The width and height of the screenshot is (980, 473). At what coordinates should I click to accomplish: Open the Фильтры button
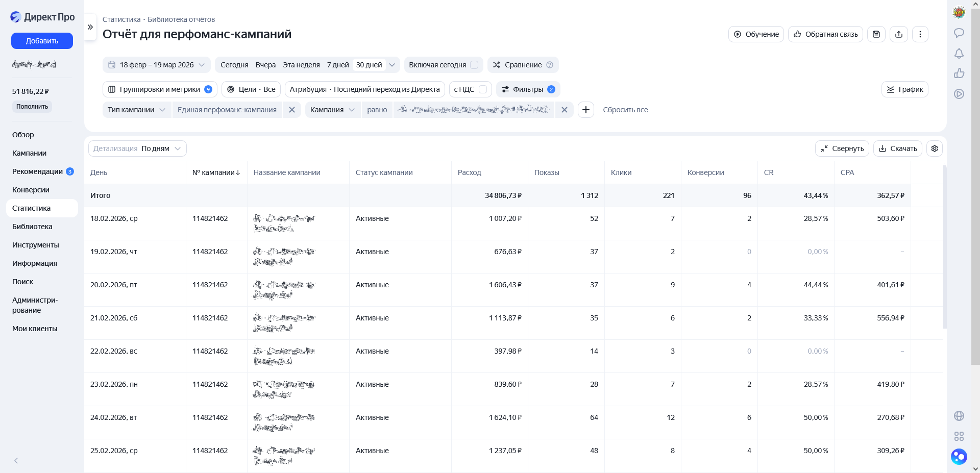tap(528, 89)
